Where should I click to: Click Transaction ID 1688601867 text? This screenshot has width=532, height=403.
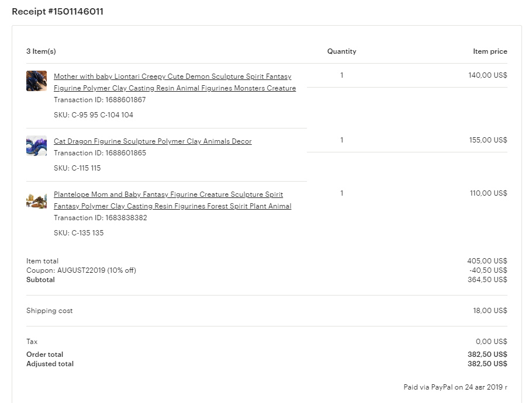[x=100, y=100]
